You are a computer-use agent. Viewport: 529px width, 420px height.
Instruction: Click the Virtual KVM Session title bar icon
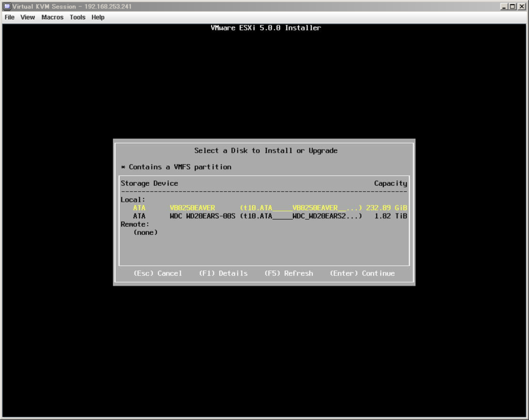pyautogui.click(x=7, y=6)
